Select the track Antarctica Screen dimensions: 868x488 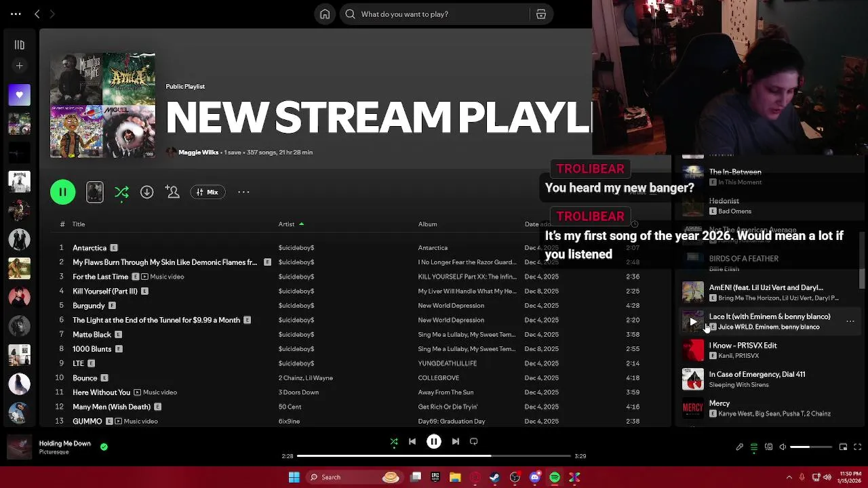(x=90, y=248)
